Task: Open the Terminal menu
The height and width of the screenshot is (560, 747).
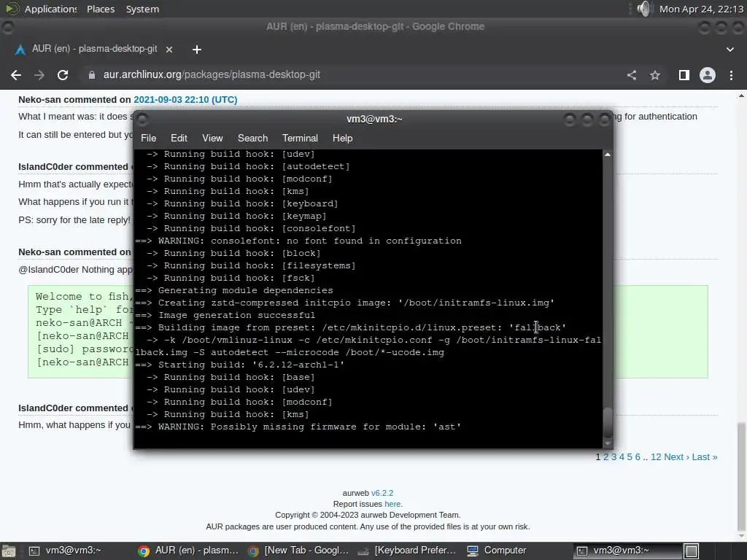Action: (300, 138)
